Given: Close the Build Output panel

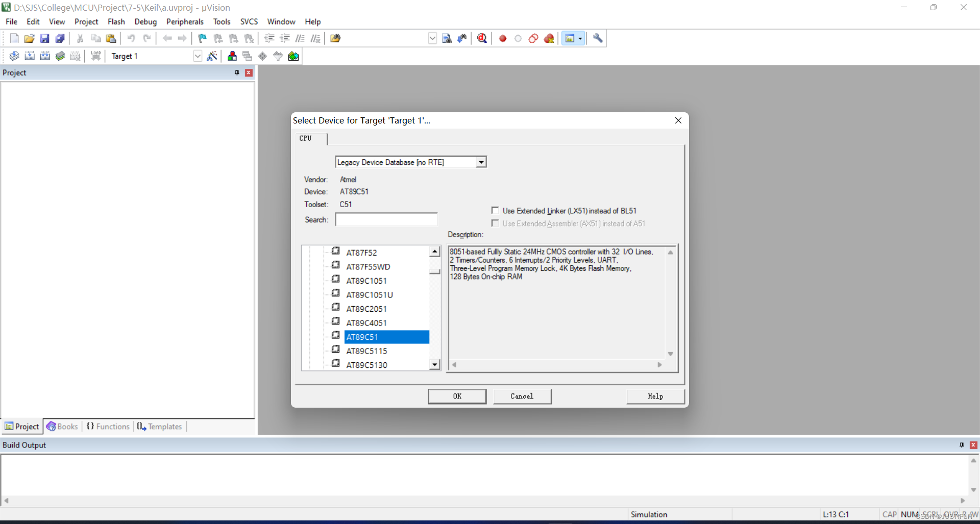Looking at the screenshot, I should click(x=973, y=445).
